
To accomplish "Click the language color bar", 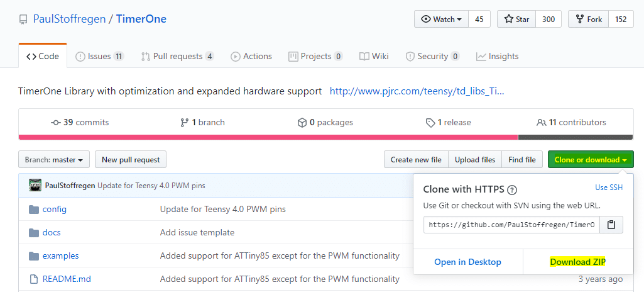I will click(x=268, y=137).
